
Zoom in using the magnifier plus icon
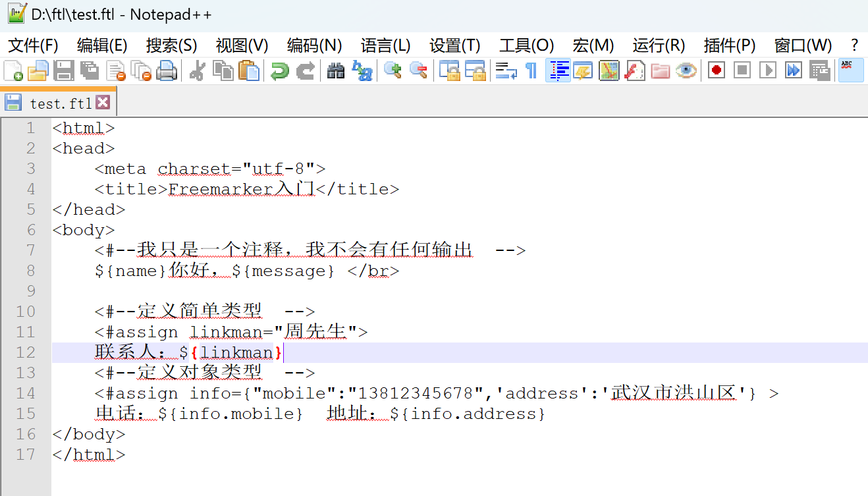pos(393,70)
